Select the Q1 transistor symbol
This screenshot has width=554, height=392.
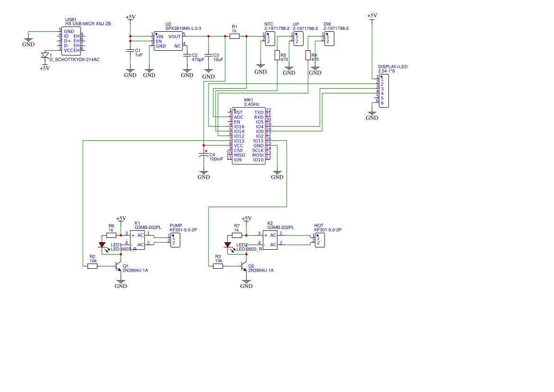click(118, 267)
